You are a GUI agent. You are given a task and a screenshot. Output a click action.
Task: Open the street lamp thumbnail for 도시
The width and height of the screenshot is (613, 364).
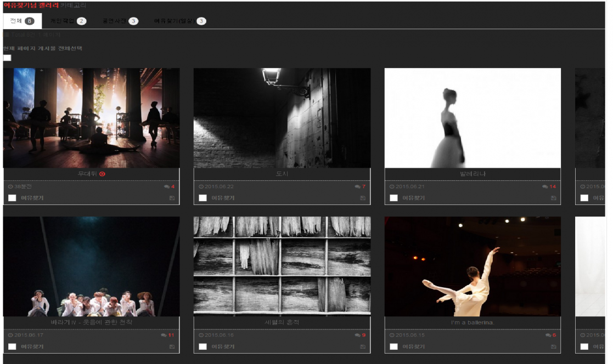tap(282, 118)
